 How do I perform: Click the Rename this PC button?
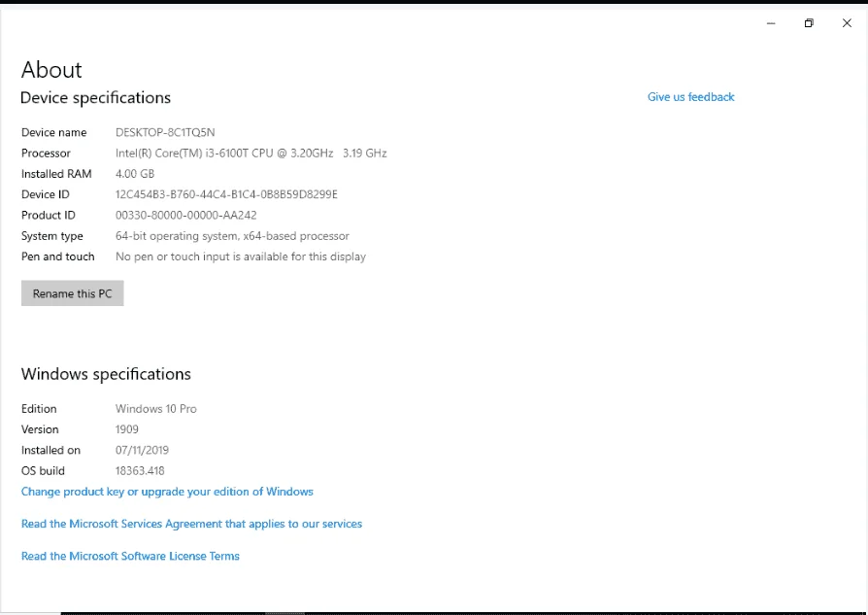coord(72,293)
